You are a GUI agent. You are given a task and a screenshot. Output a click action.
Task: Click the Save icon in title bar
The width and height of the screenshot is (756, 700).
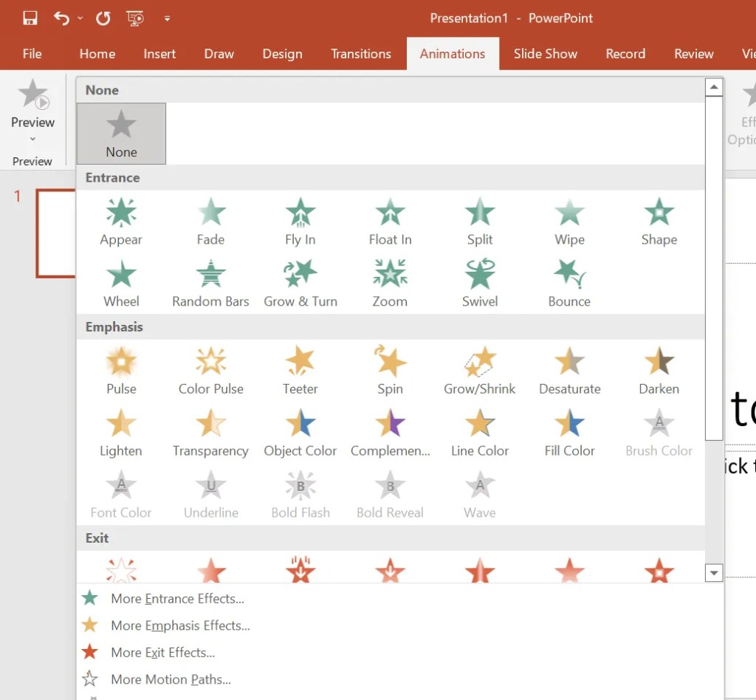pos(30,18)
